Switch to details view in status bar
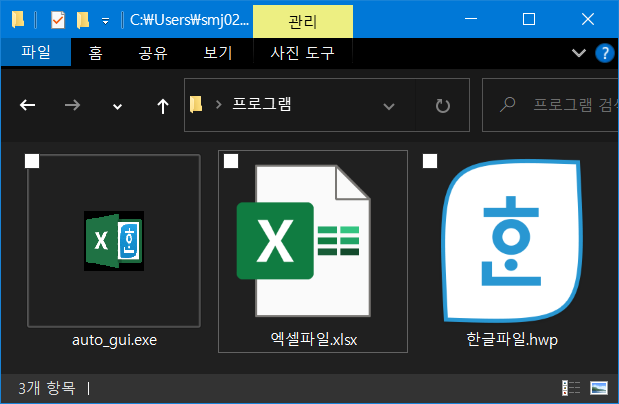This screenshot has height=404, width=619. [571, 388]
